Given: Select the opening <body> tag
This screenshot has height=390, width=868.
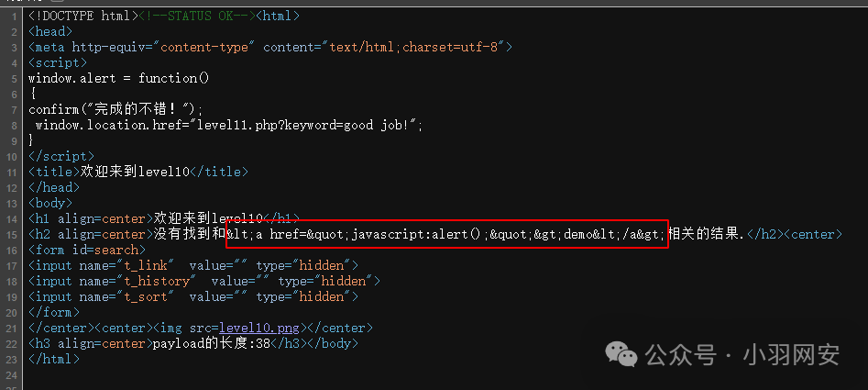Looking at the screenshot, I should point(50,203).
